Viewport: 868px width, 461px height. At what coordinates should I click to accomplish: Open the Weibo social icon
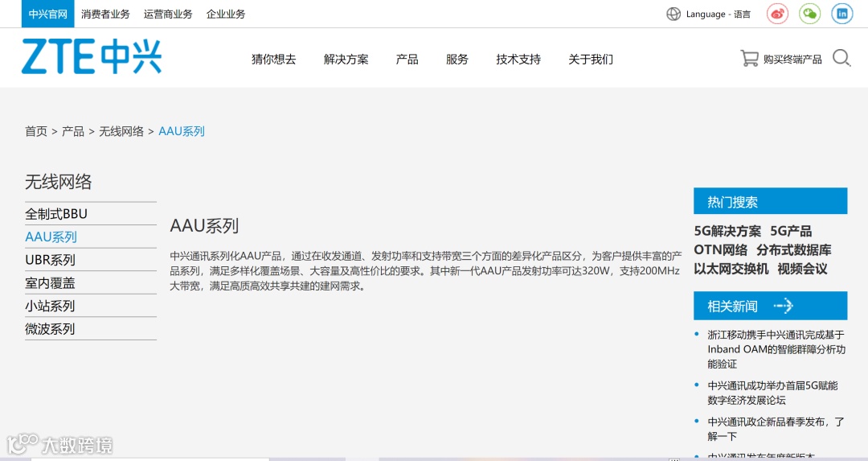point(777,14)
